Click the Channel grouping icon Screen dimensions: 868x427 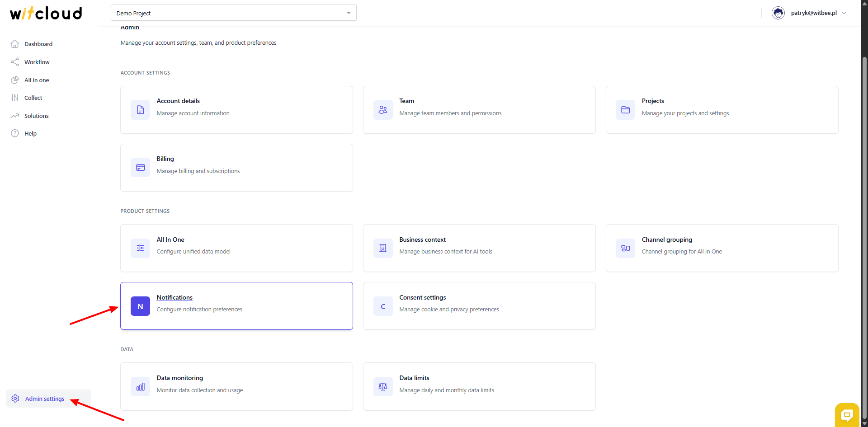click(x=625, y=248)
